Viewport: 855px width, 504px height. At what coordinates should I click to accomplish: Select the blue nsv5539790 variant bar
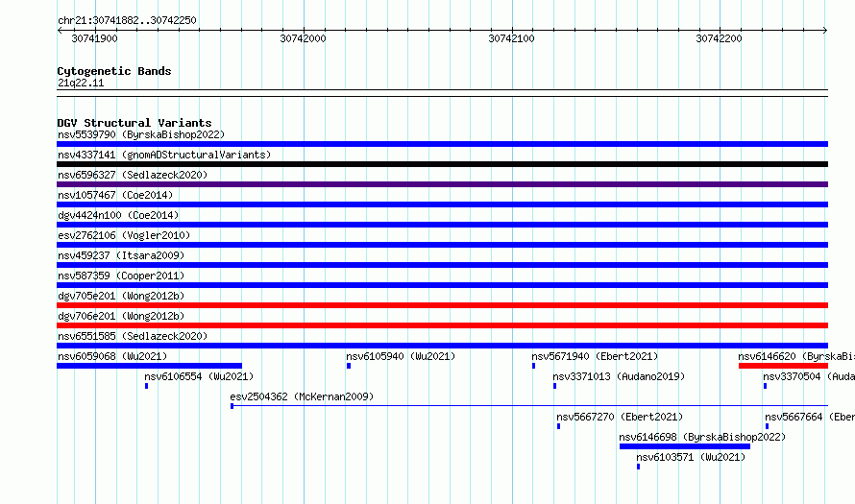tap(442, 144)
